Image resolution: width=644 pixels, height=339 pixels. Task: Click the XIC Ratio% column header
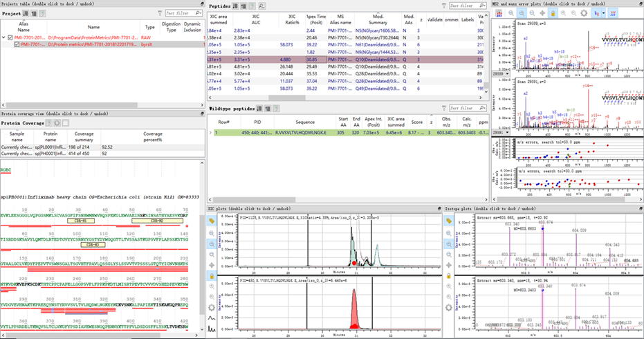point(291,19)
